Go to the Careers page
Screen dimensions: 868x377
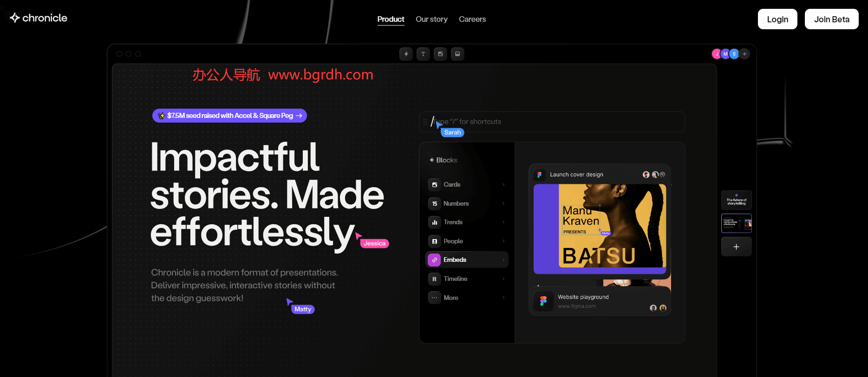click(472, 19)
